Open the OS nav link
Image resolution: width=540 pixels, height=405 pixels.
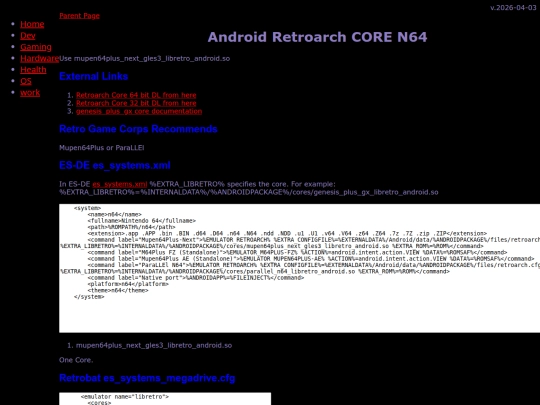(x=26, y=81)
